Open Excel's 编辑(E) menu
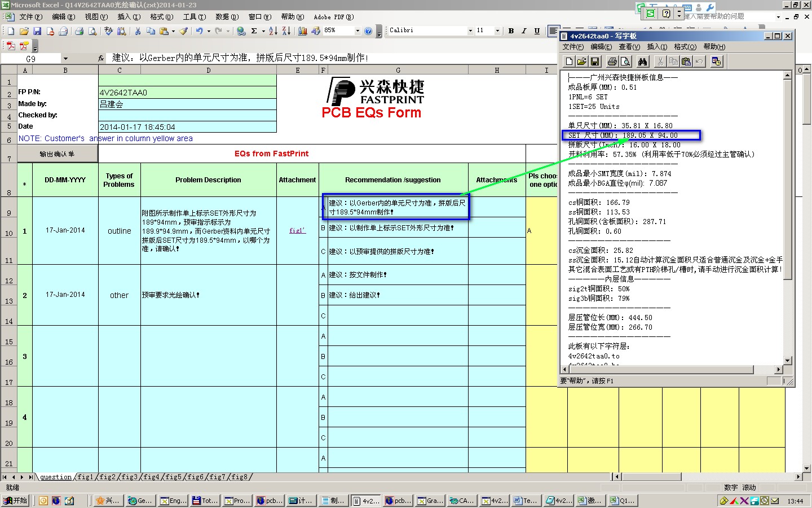812x508 pixels. click(64, 17)
